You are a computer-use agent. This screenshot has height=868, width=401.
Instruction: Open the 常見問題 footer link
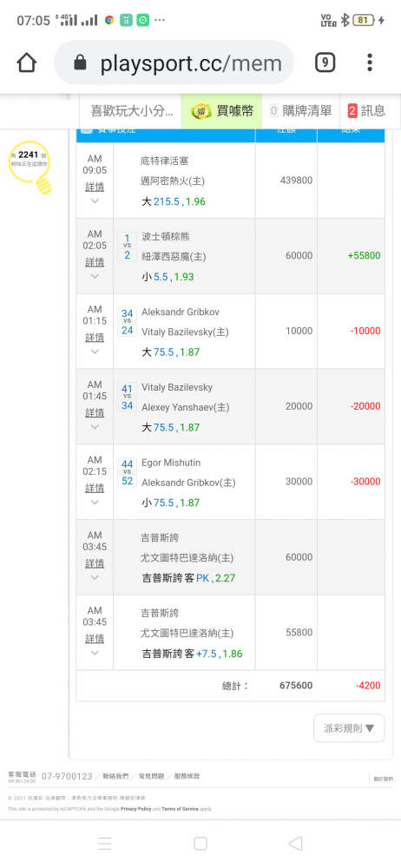(x=151, y=777)
